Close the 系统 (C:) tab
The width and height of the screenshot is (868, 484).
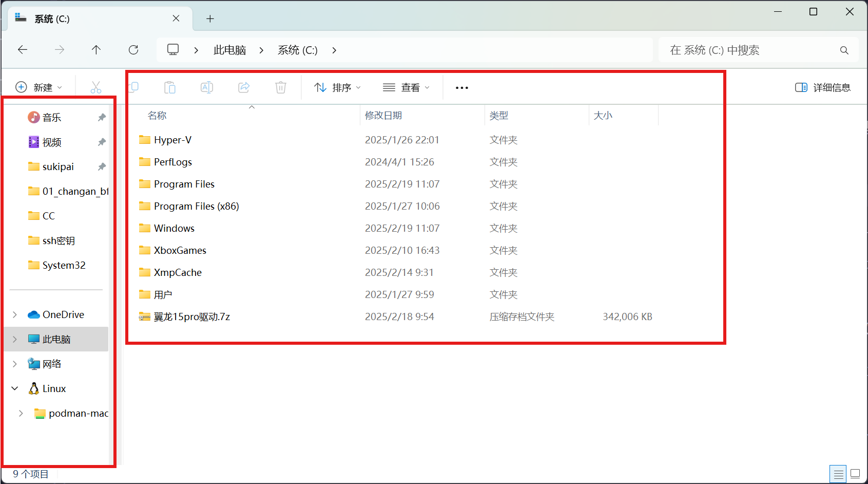point(176,18)
